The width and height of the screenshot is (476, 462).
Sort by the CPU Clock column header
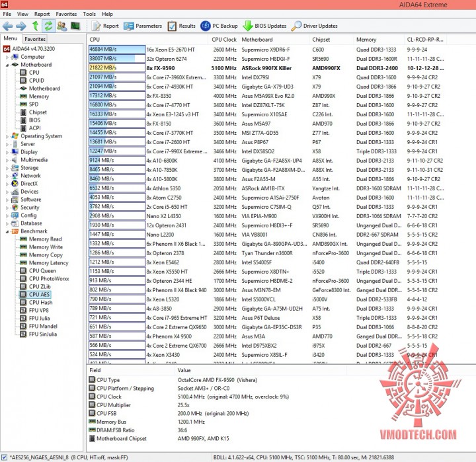click(x=224, y=40)
